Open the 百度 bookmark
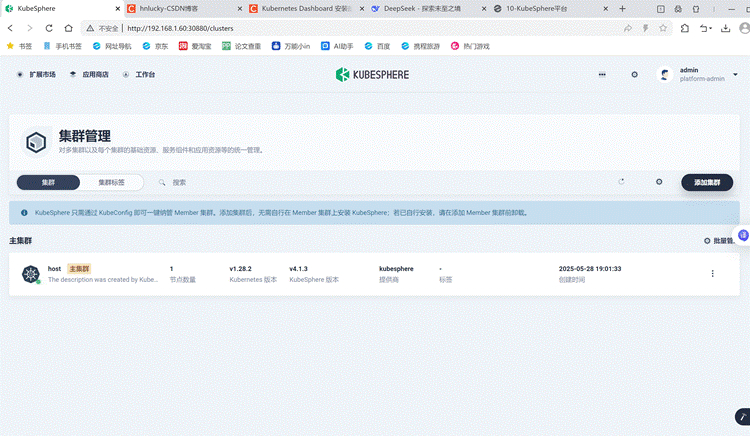The width and height of the screenshot is (750, 436). coord(377,46)
